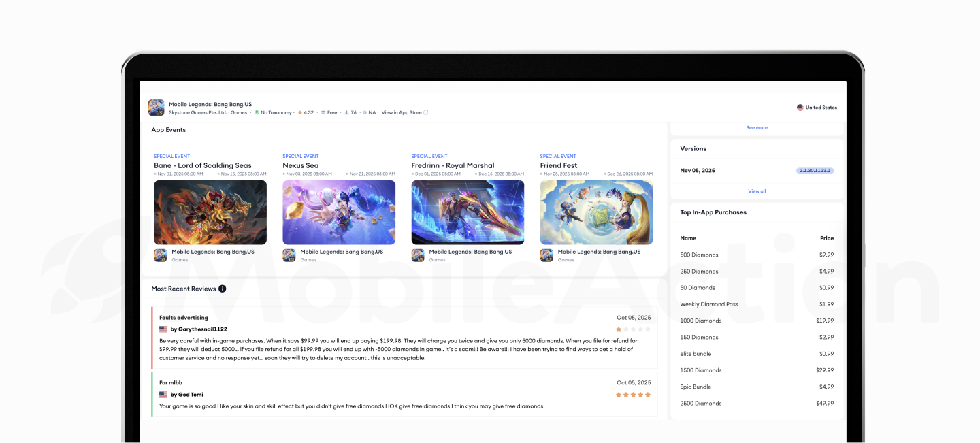Image resolution: width=980 pixels, height=443 pixels.
Task: Click the five-star rating on God Tomi's review
Action: click(633, 395)
